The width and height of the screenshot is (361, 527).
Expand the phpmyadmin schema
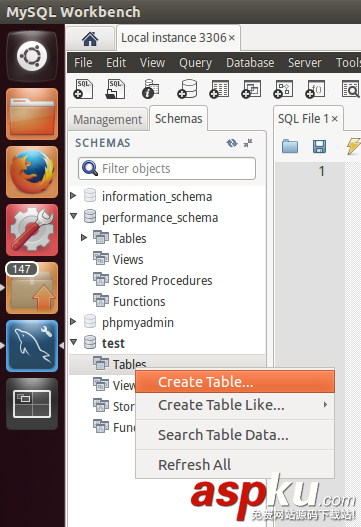pos(73,322)
